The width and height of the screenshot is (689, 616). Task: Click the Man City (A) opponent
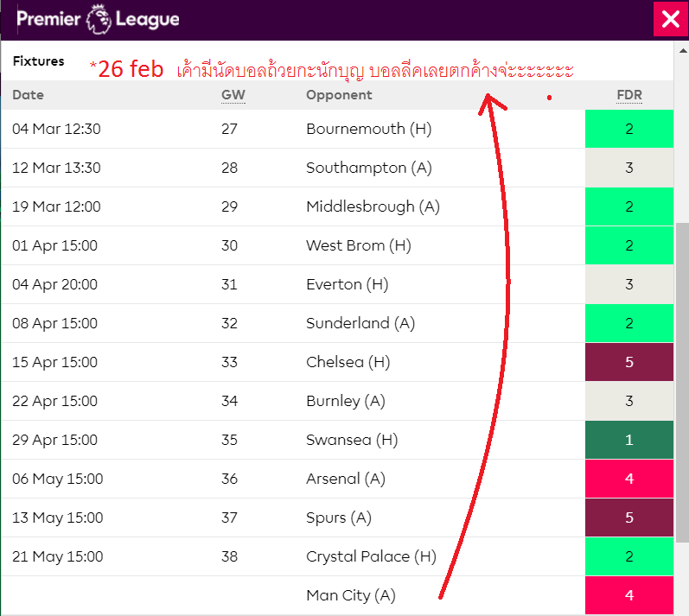point(351,596)
